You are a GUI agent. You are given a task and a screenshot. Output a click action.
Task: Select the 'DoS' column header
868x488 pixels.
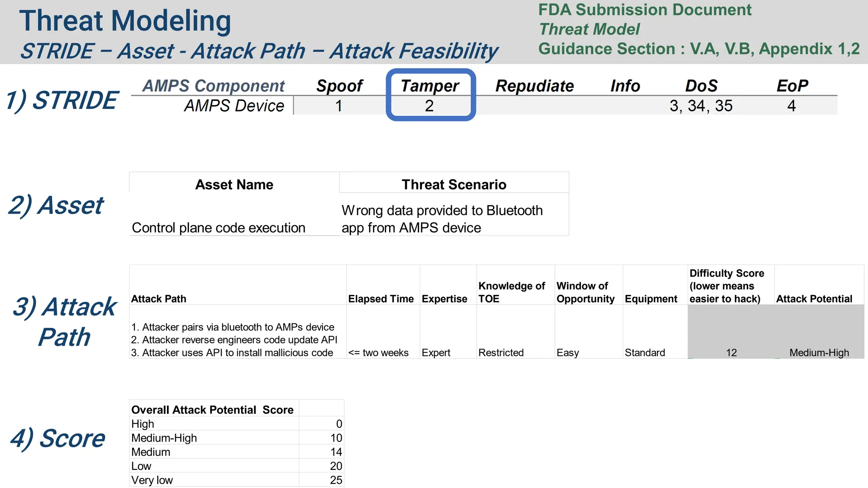coord(701,86)
